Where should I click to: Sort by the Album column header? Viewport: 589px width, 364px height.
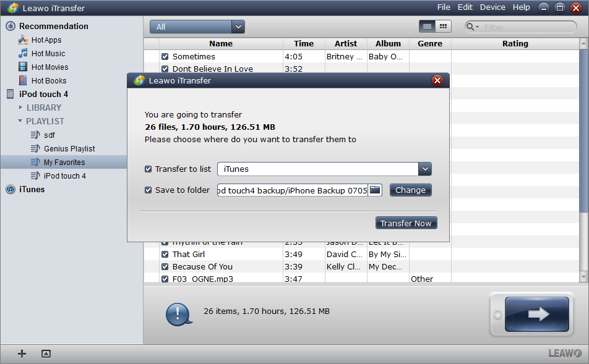coord(388,43)
